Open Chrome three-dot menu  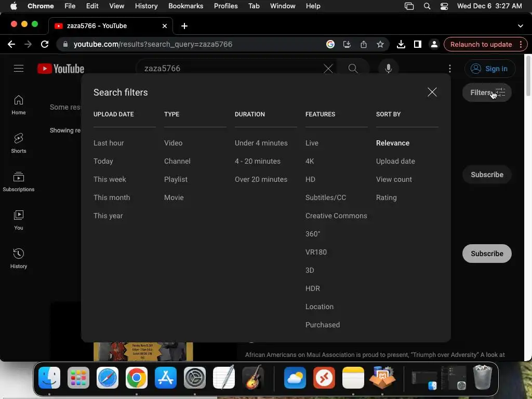(521, 45)
